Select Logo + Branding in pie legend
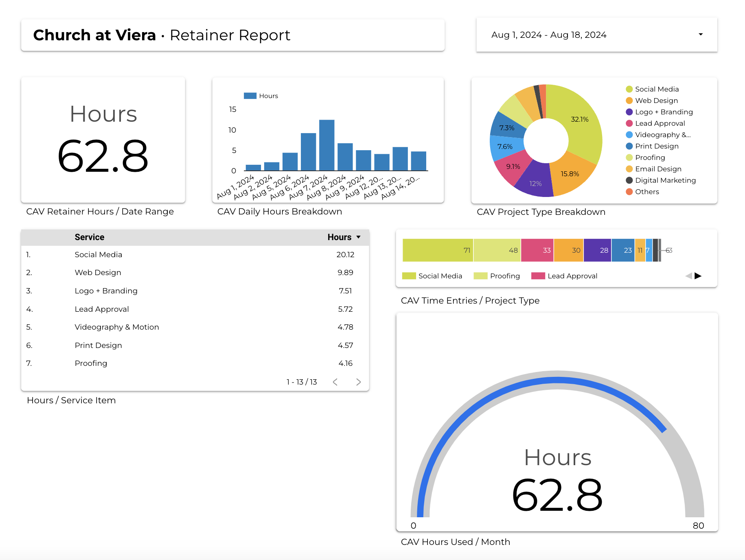 coord(660,112)
